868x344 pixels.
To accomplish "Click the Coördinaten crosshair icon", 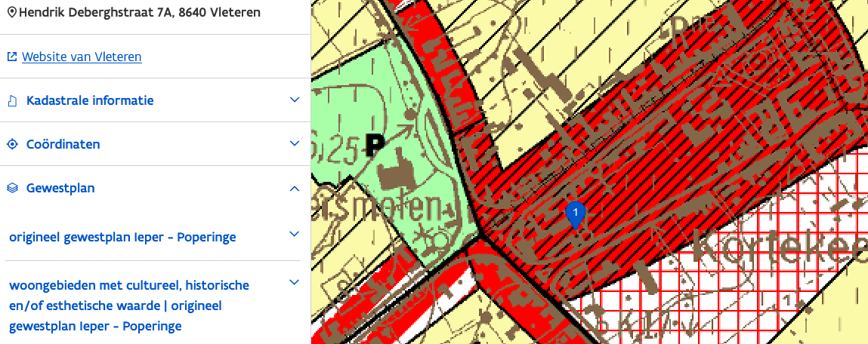I will tap(12, 144).
